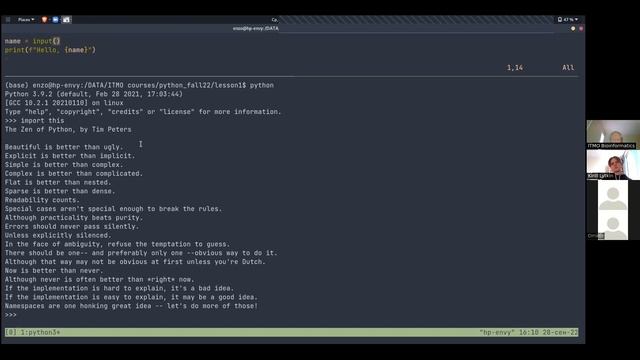The width and height of the screenshot is (640, 360).
Task: Click the ">>> import this" line
Action: point(34,120)
